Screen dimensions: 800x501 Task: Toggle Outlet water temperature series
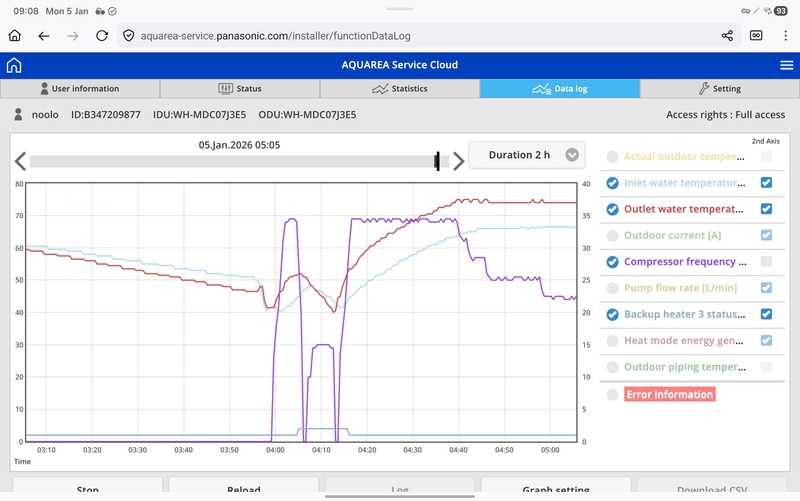pyautogui.click(x=612, y=209)
